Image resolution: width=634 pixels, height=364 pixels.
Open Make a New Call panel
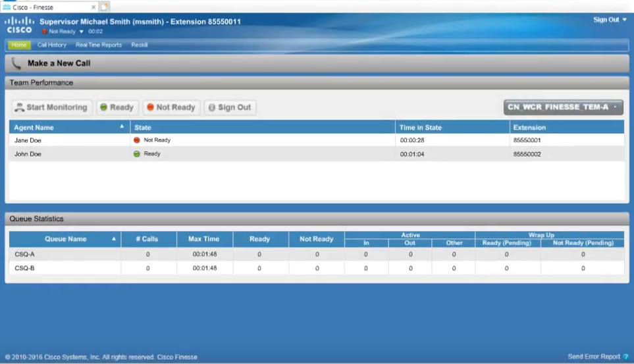pyautogui.click(x=317, y=63)
